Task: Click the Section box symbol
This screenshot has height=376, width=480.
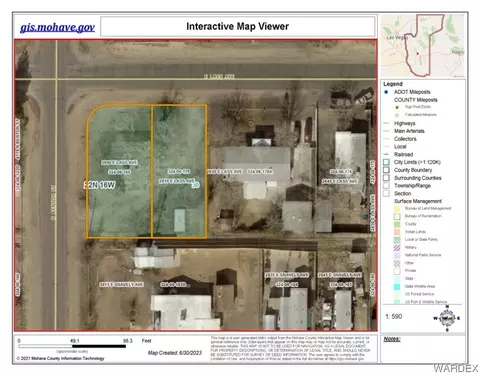Action: point(386,193)
